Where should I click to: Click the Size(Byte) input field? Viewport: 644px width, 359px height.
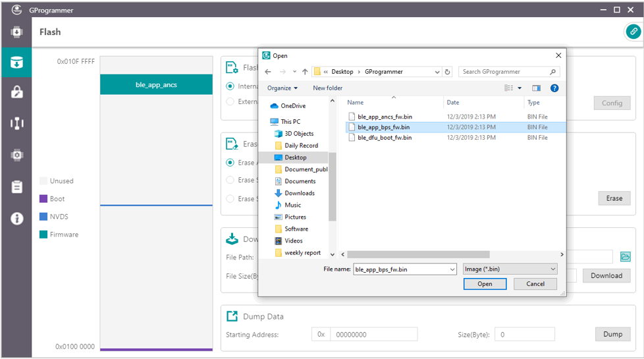tap(524, 335)
